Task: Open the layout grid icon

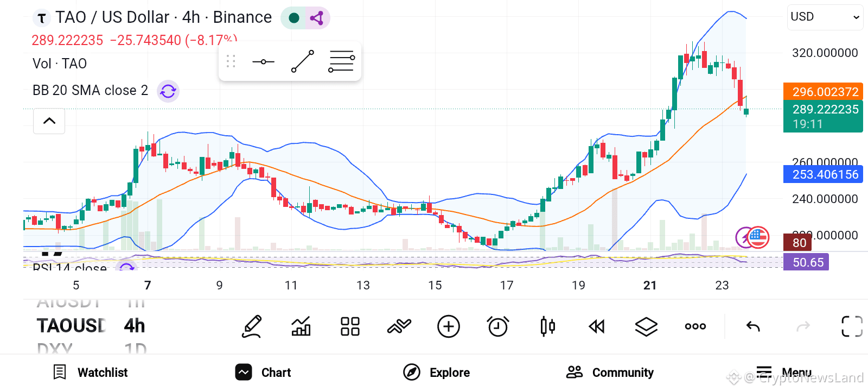Action: click(350, 326)
